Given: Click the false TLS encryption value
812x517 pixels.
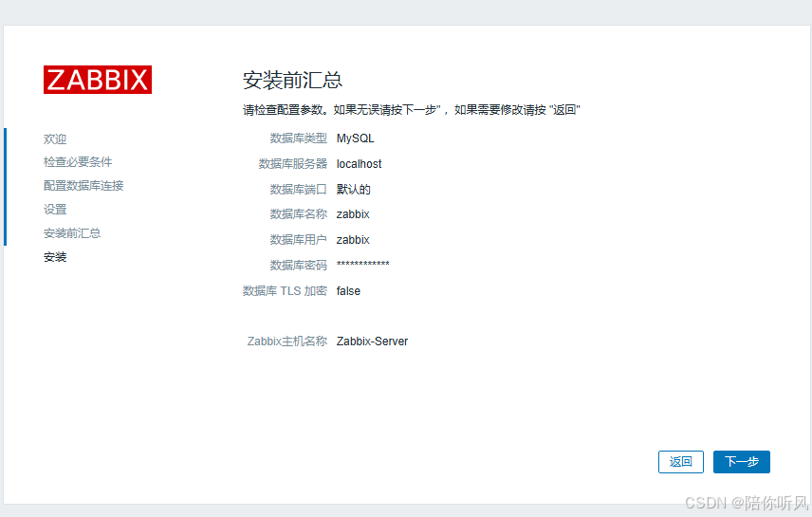Looking at the screenshot, I should click(348, 291).
